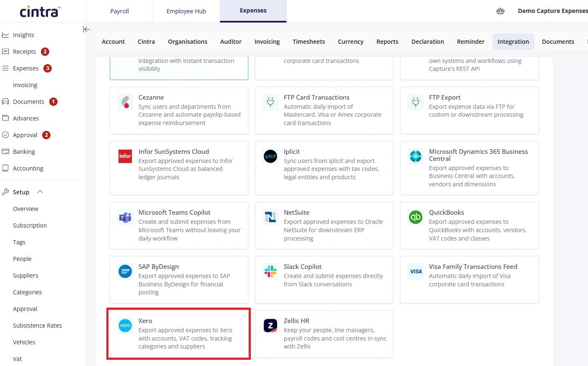This screenshot has width=588, height=366.
Task: Click the Approval checkmark icon in sidebar
Action: (5, 135)
